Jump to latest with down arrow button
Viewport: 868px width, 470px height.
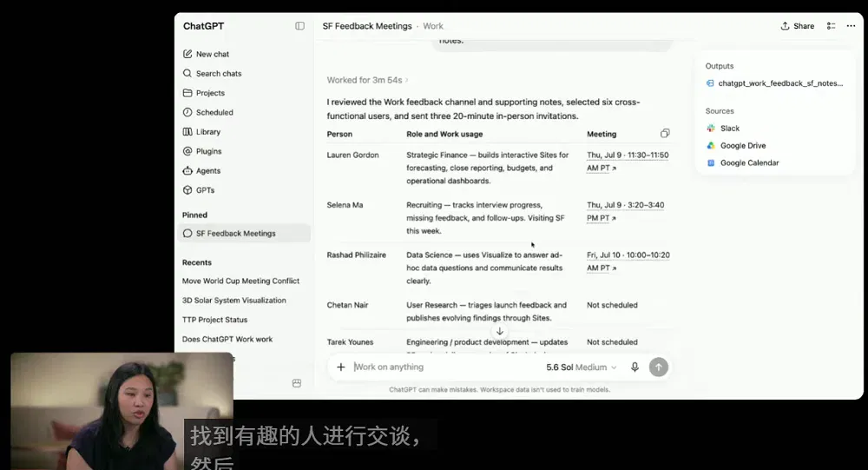pyautogui.click(x=499, y=331)
